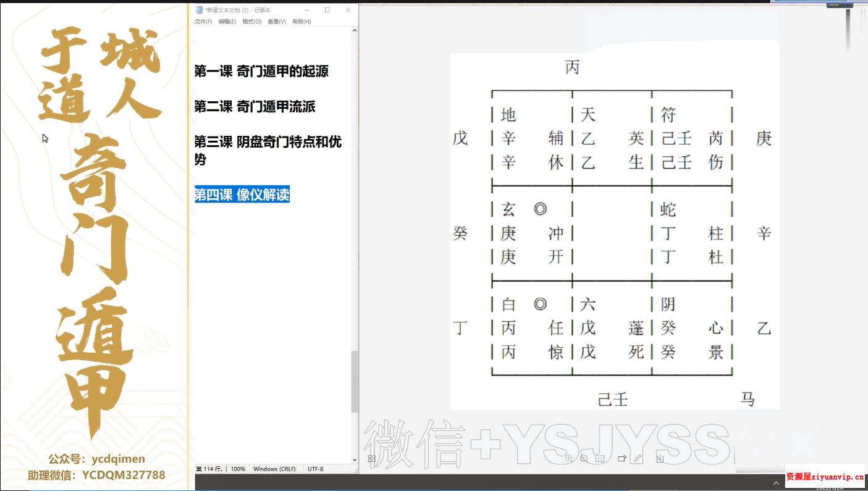
Task: Click '玄' in chart's middle-left cell
Action: 508,210
